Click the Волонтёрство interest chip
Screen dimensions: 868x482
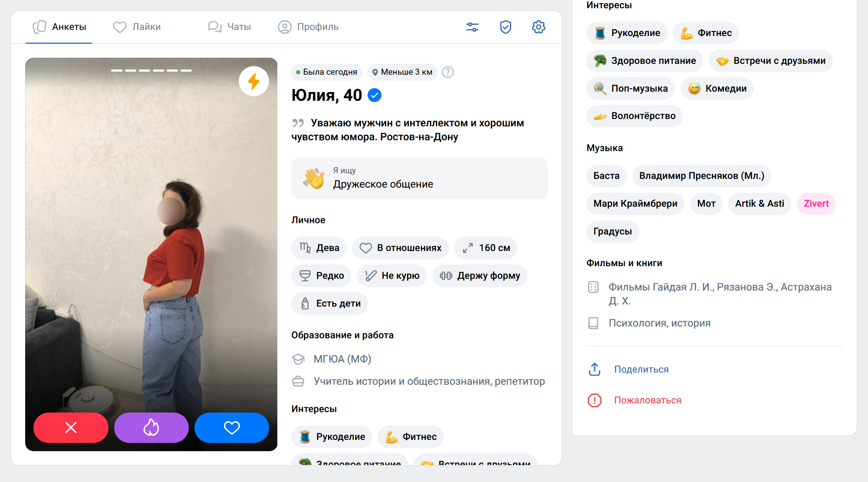635,116
